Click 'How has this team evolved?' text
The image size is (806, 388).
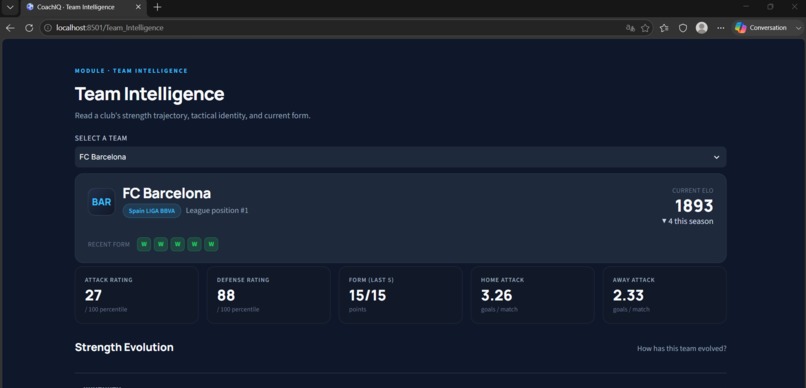(x=682, y=348)
